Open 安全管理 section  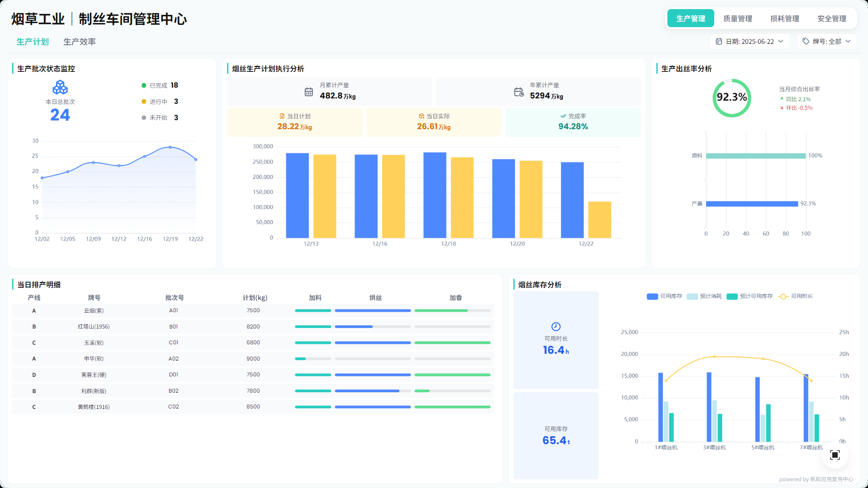[x=831, y=19]
